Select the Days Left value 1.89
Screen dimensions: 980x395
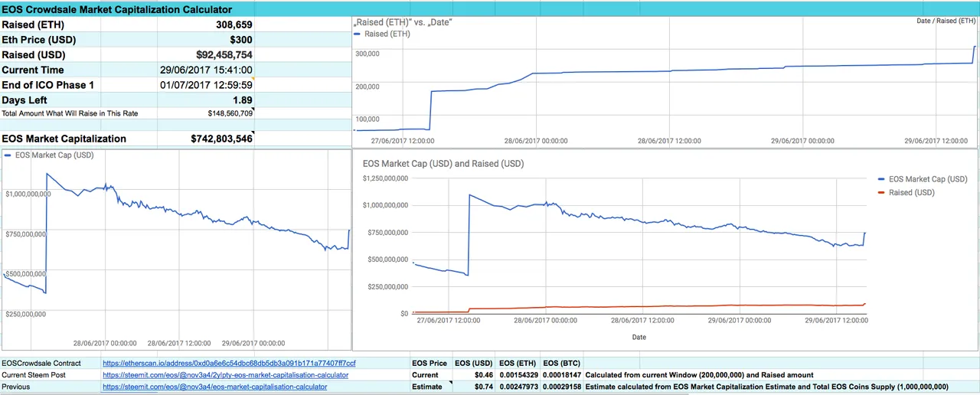pyautogui.click(x=242, y=100)
